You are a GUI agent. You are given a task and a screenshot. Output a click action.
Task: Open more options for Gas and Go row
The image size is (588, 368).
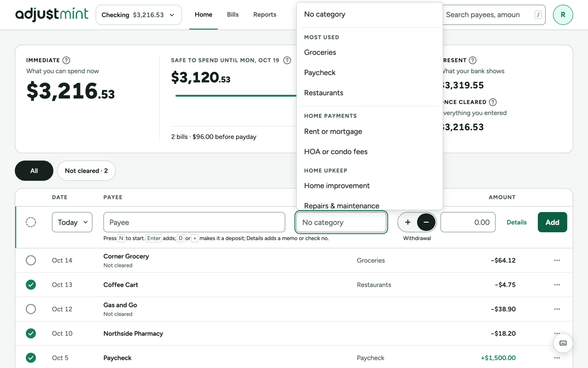pyautogui.click(x=557, y=309)
